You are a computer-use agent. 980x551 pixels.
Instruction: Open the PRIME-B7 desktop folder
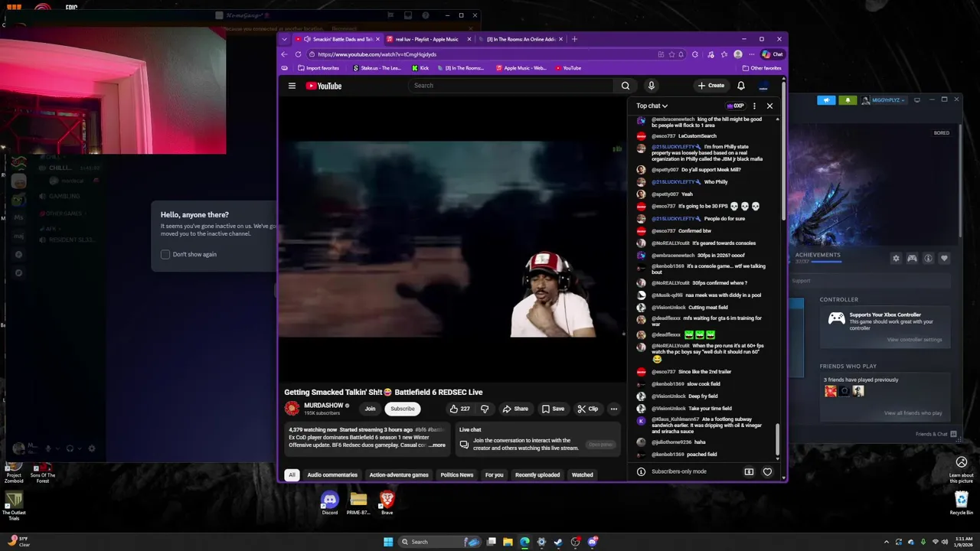(358, 503)
